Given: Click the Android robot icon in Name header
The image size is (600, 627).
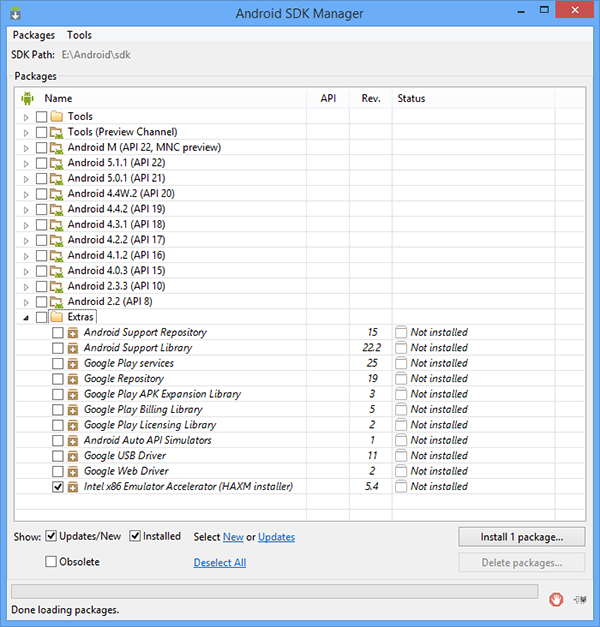Looking at the screenshot, I should tap(27, 98).
